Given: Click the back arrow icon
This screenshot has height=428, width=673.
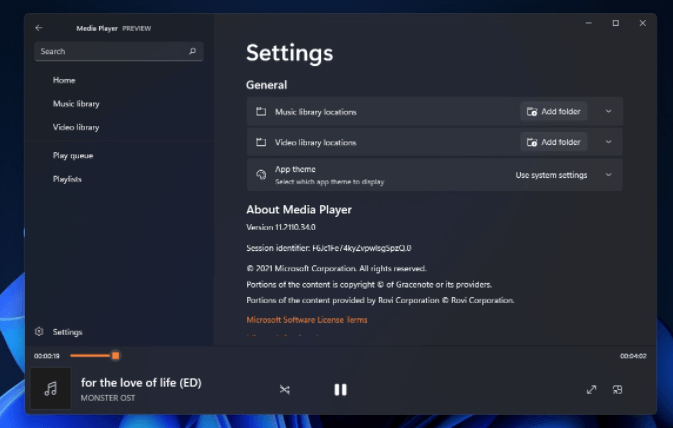Looking at the screenshot, I should pyautogui.click(x=39, y=28).
